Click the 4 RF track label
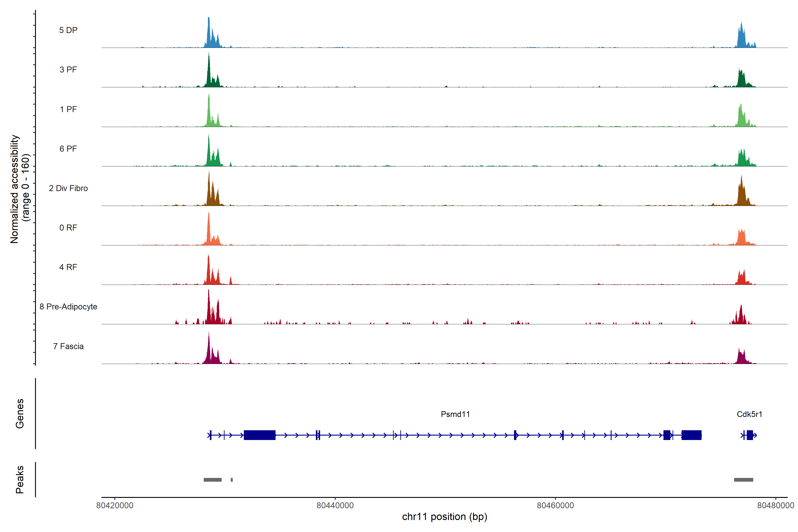The width and height of the screenshot is (798, 532). [x=68, y=267]
